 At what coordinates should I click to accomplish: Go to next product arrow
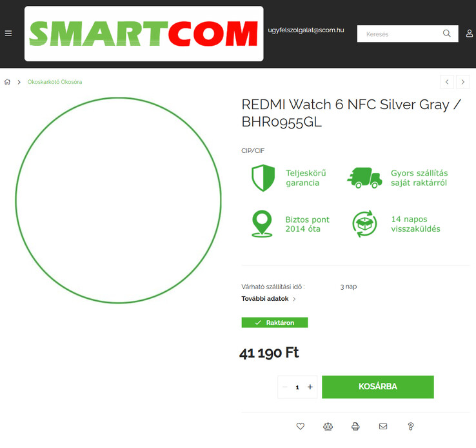click(x=463, y=82)
